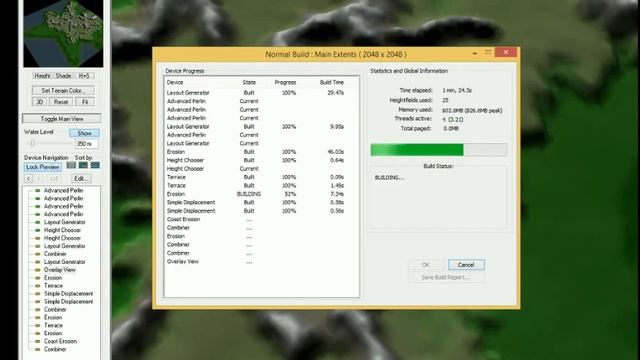640x360 pixels.
Task: Close the Normal Build dialog
Action: (506, 52)
